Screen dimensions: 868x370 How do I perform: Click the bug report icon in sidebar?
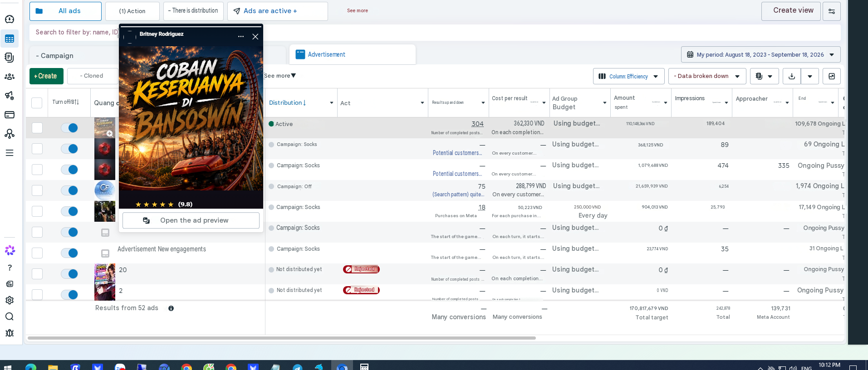(10, 333)
